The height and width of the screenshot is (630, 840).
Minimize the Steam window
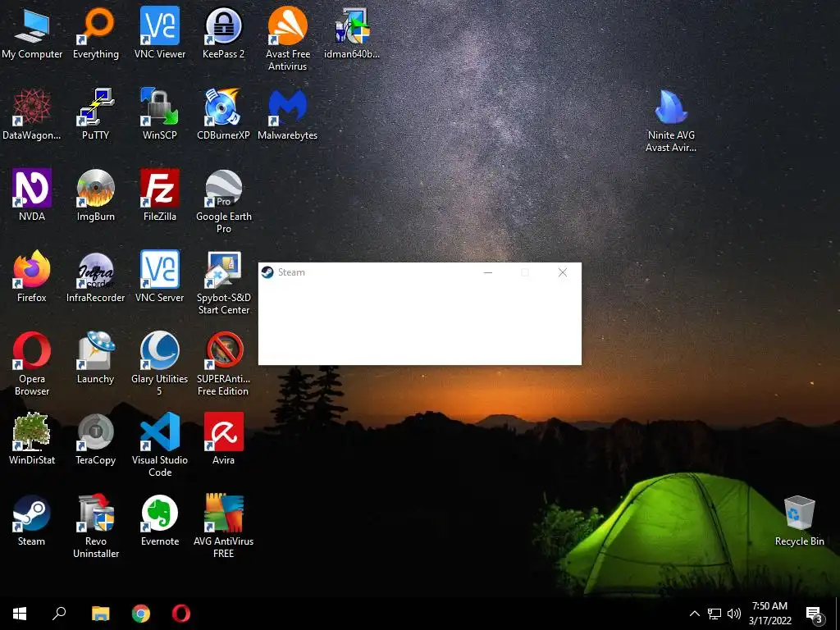click(x=487, y=272)
